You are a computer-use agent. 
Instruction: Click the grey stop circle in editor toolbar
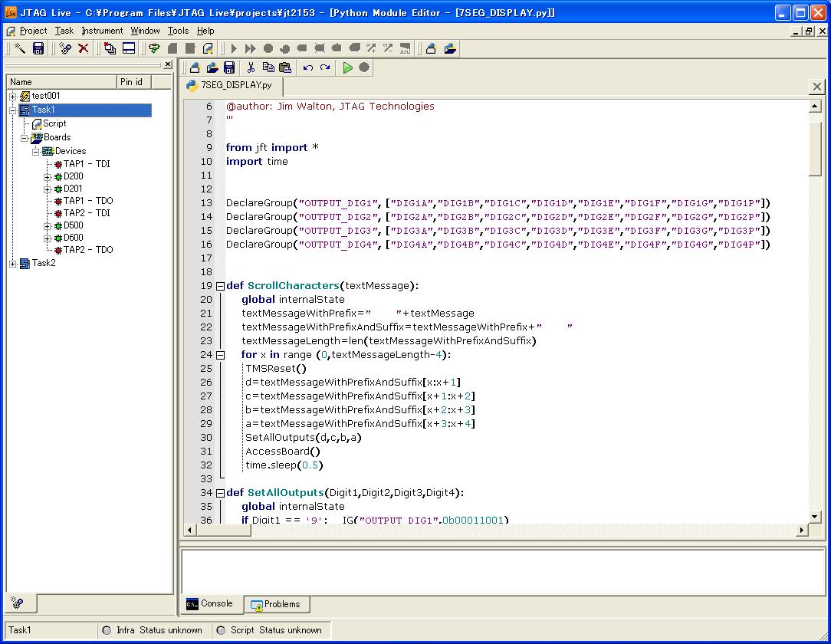point(364,67)
